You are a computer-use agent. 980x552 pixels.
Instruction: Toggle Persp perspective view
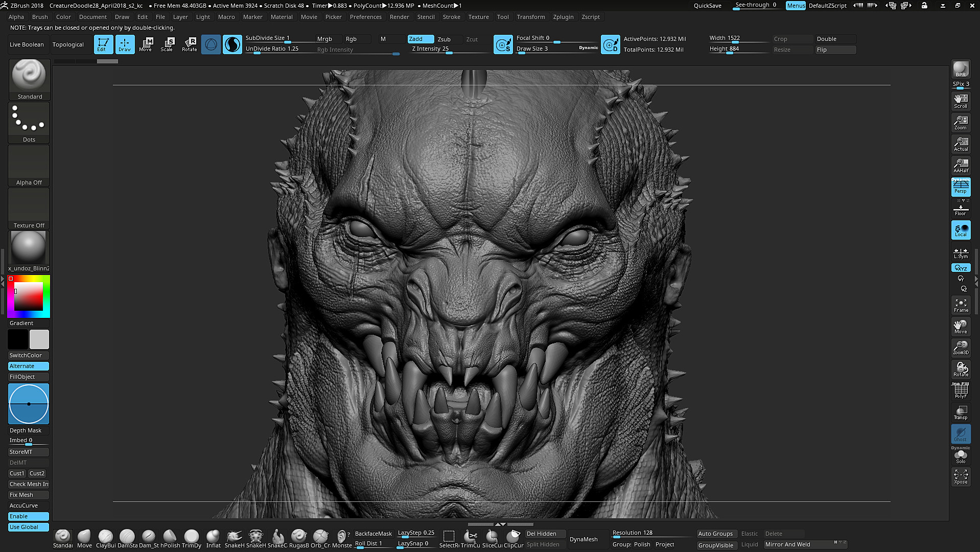coord(961,187)
